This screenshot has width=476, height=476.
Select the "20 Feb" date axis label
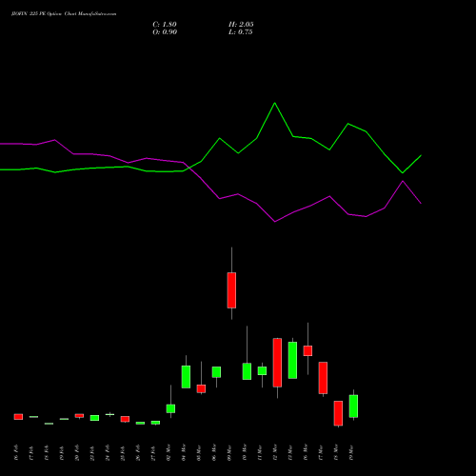(x=77, y=452)
